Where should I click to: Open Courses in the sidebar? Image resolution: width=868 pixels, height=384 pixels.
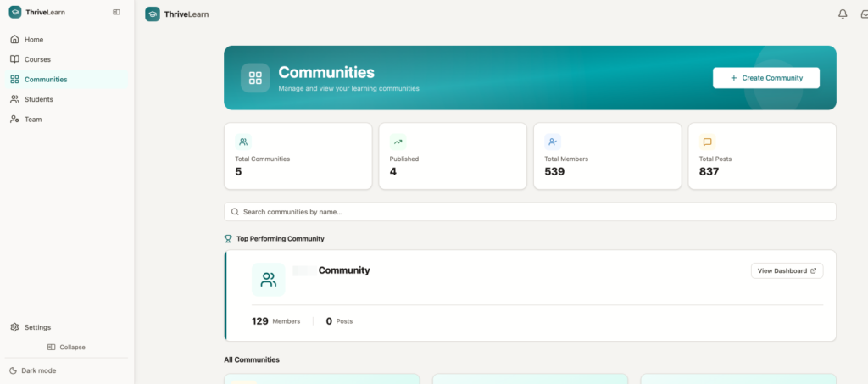pos(37,59)
